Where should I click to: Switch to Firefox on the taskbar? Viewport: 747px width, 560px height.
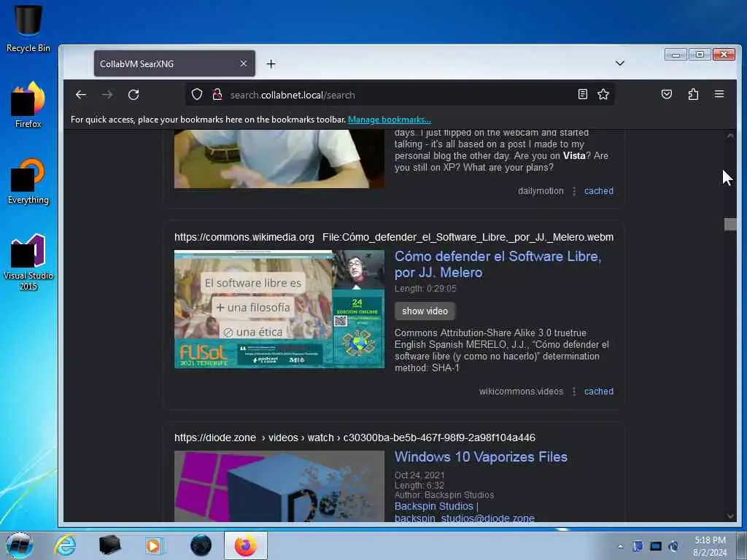pos(246,545)
